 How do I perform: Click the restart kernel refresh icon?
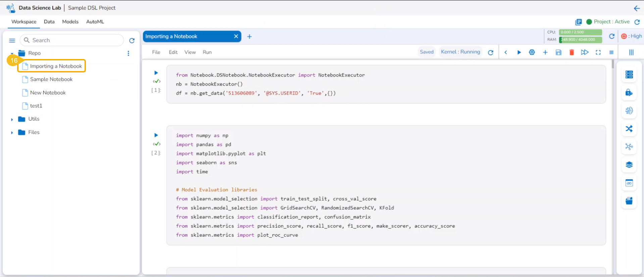[491, 52]
